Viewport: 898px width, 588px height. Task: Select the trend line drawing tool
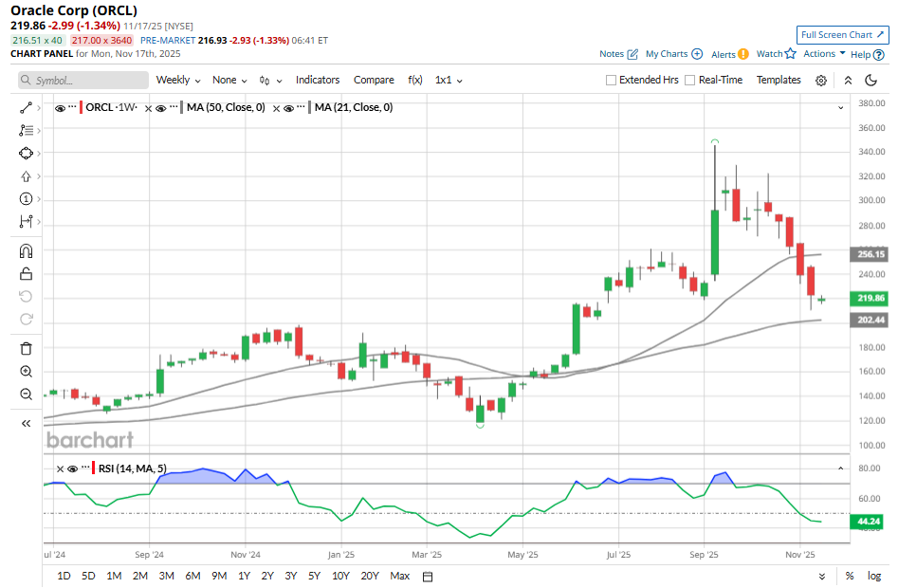[x=26, y=107]
